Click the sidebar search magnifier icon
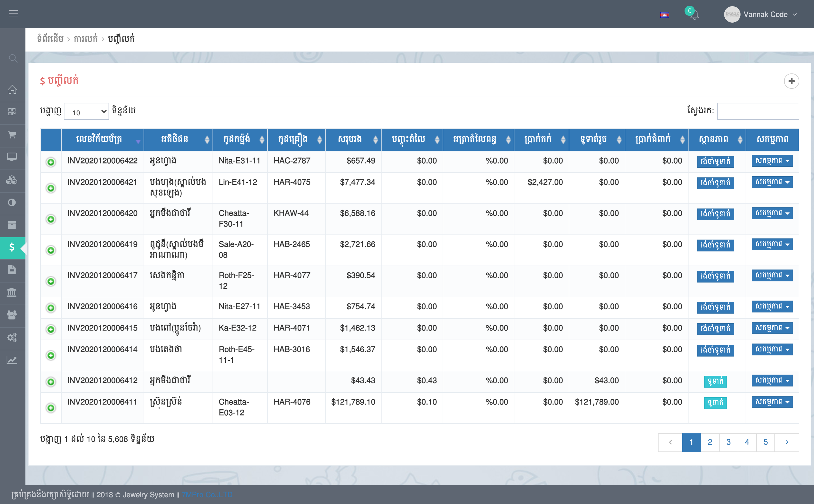Screen dimensions: 814x504 pyautogui.click(x=13, y=58)
